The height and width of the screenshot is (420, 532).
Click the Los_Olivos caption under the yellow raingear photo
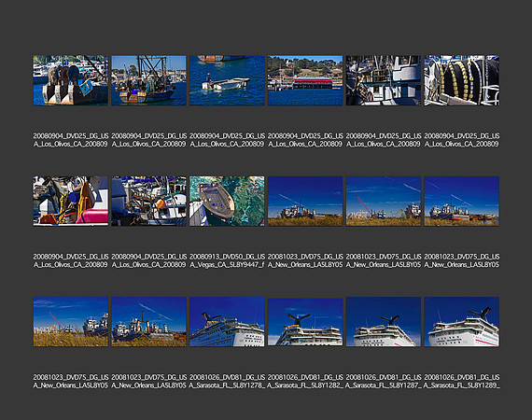pos(71,260)
